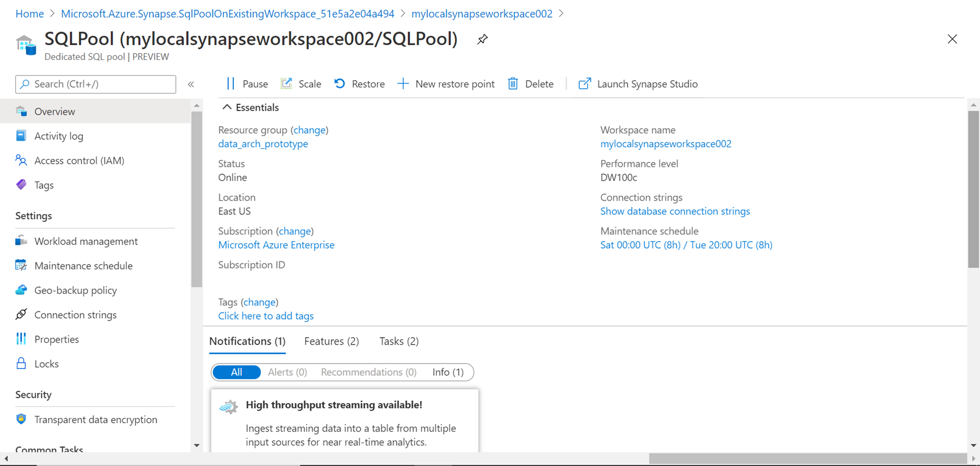Click the Scale icon in toolbar

point(286,84)
